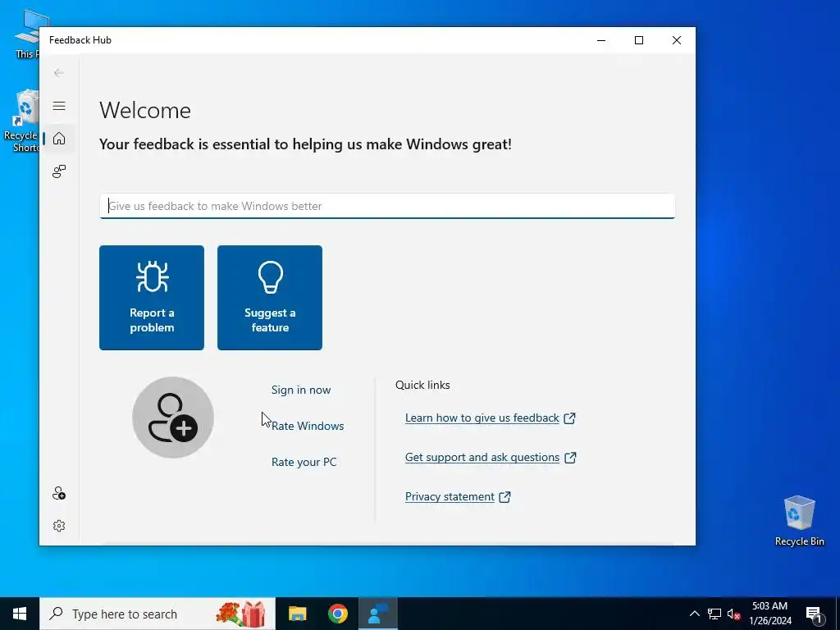Image resolution: width=840 pixels, height=630 pixels.
Task: Open Settings gear in Feedback Hub
Action: tap(59, 526)
